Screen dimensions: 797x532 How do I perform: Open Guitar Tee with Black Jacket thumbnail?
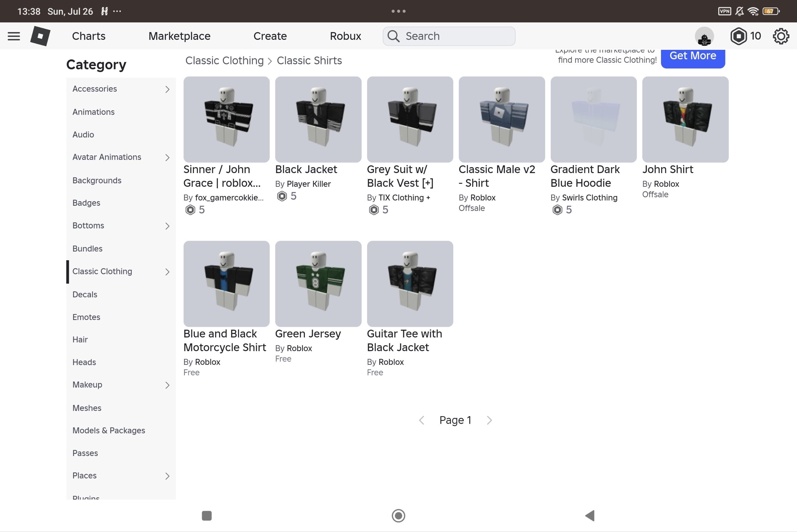tap(410, 284)
